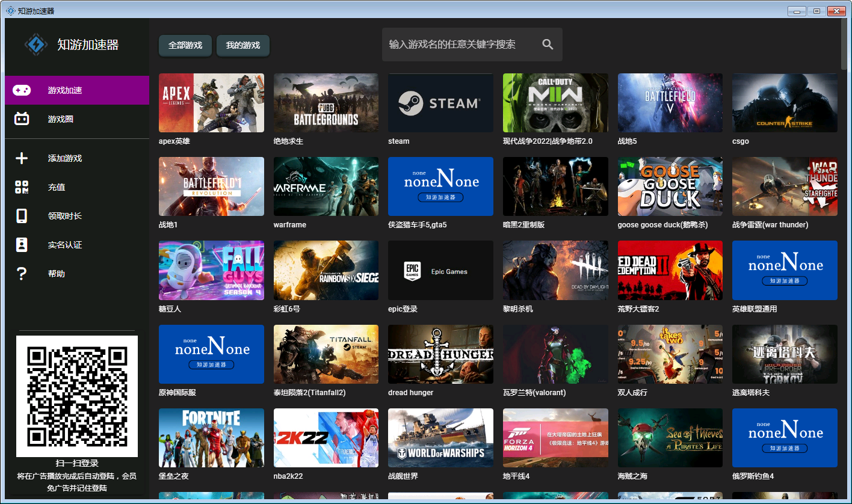852x504 pixels.
Task: Click the QR-grid icon beside 充值
Action: pyautogui.click(x=22, y=187)
